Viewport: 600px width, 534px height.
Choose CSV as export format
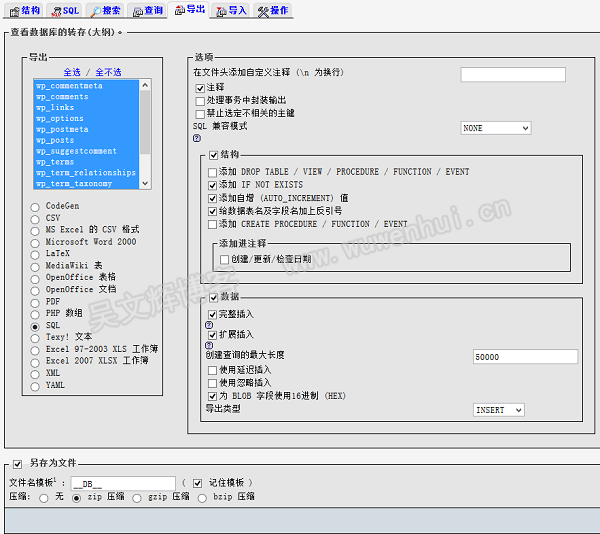37,217
